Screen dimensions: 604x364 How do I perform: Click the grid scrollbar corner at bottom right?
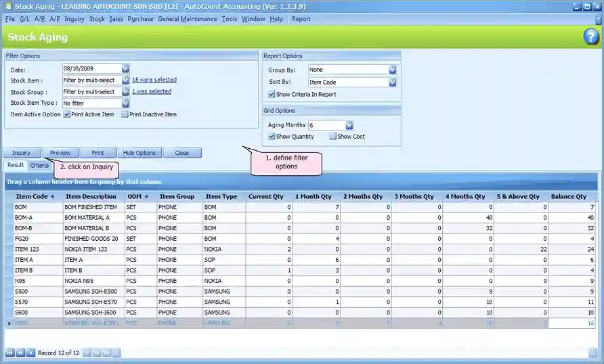coord(593,352)
